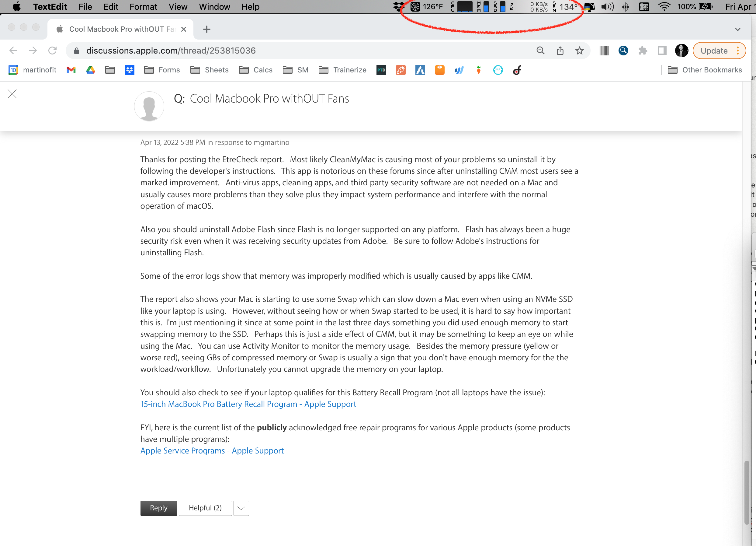The height and width of the screenshot is (546, 756).
Task: Open Dropbox bookmark in bookmarks bar
Action: pyautogui.click(x=129, y=70)
